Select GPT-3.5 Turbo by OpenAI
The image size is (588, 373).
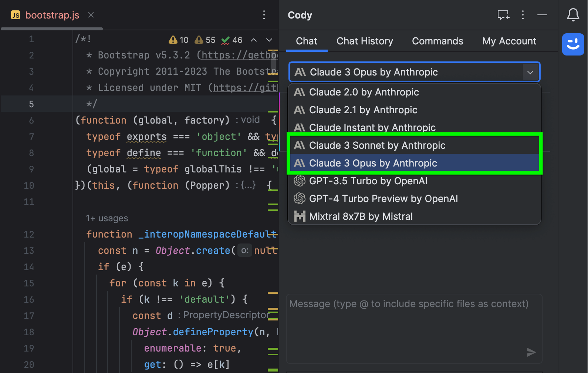pyautogui.click(x=414, y=181)
